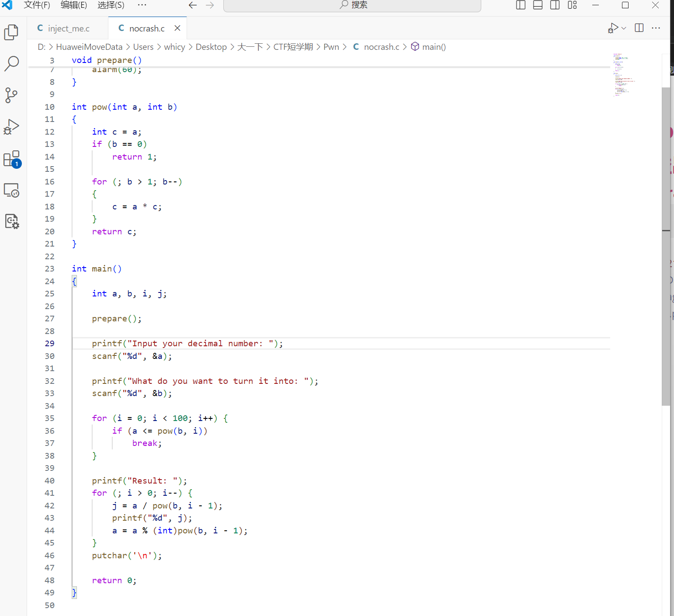Screen dimensions: 674x616
Task: Open the 文件(F) menu
Action: [37, 5]
